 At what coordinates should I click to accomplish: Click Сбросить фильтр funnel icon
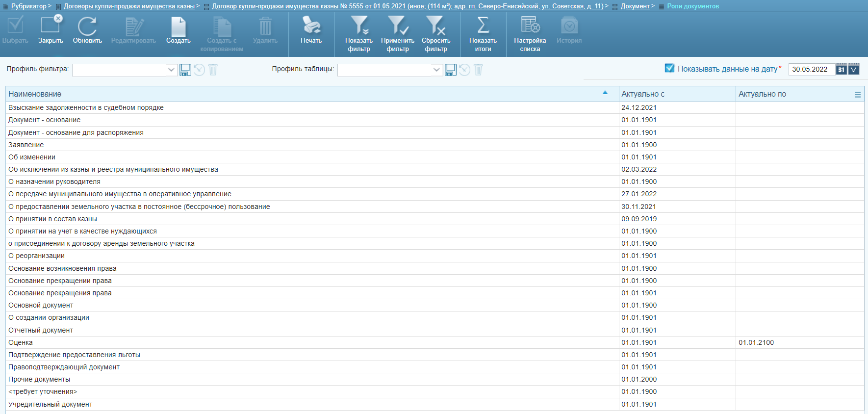click(436, 25)
